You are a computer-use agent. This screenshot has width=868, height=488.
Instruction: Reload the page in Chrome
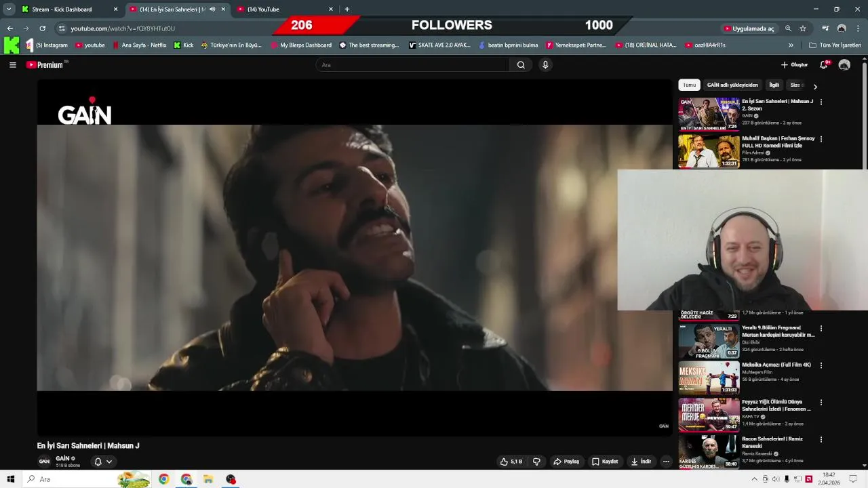pyautogui.click(x=42, y=28)
